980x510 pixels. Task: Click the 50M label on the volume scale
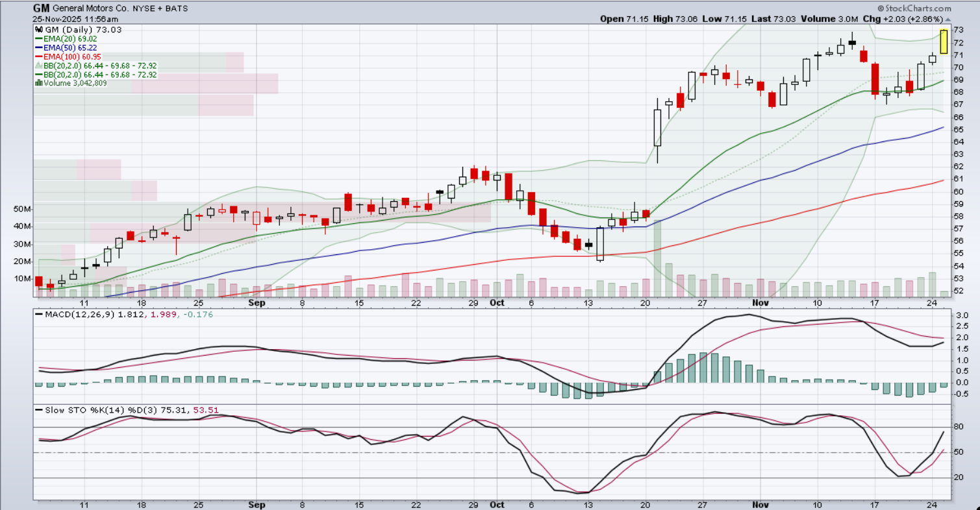23,210
